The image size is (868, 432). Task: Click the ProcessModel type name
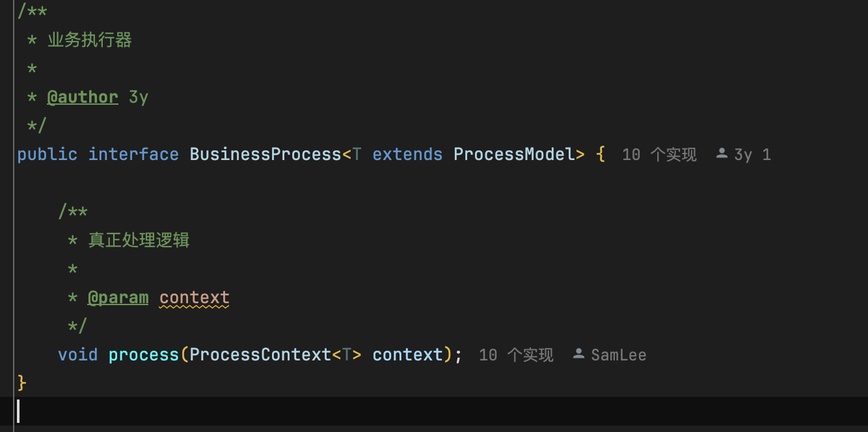(514, 155)
